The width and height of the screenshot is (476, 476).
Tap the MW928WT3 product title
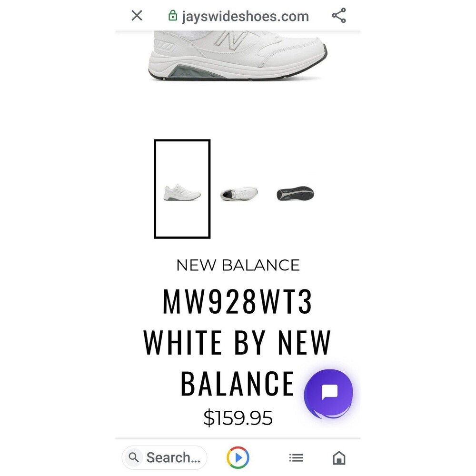238,301
